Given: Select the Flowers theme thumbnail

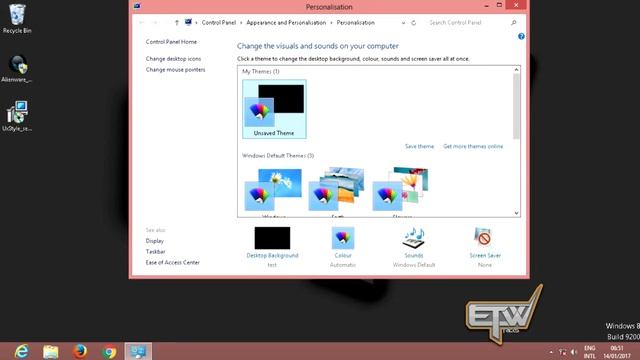Looking at the screenshot, I should [401, 190].
